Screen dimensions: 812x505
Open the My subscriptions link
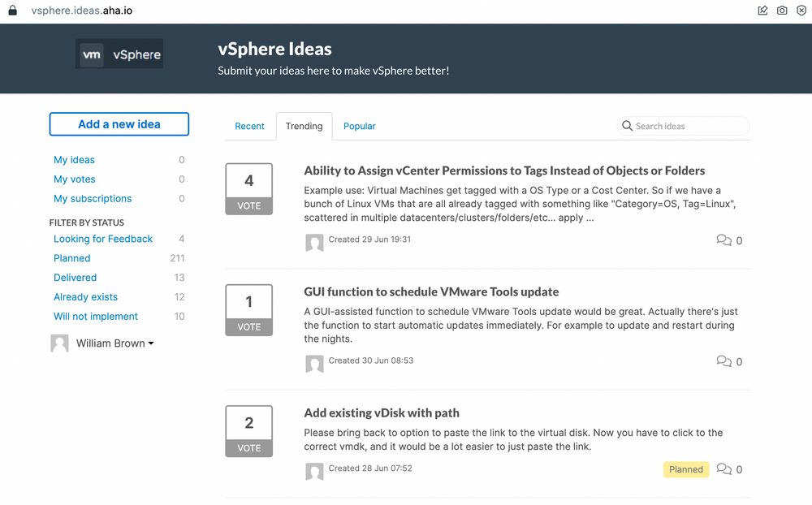[x=93, y=198]
